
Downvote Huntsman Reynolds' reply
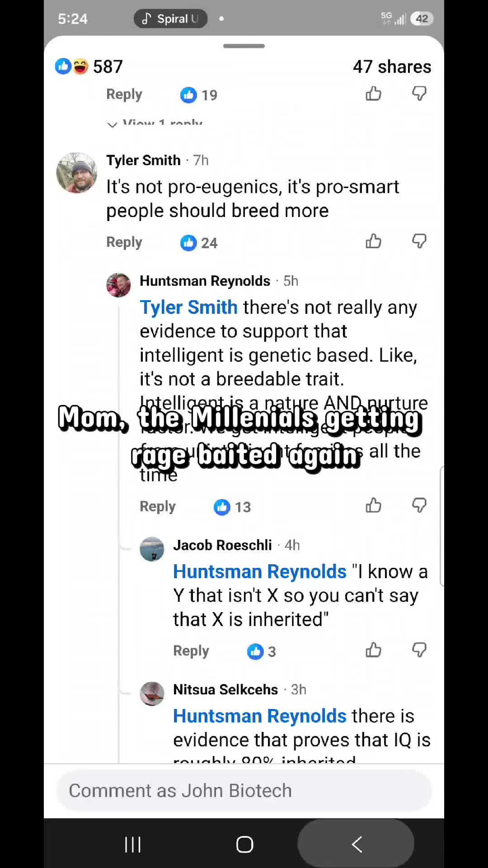[x=419, y=505]
